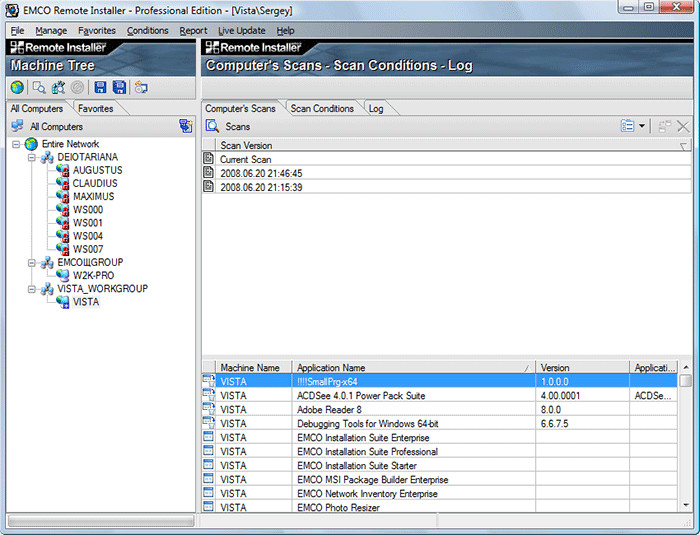700x535 pixels.
Task: Click the W2K-PRO computer icon
Action: [x=63, y=275]
